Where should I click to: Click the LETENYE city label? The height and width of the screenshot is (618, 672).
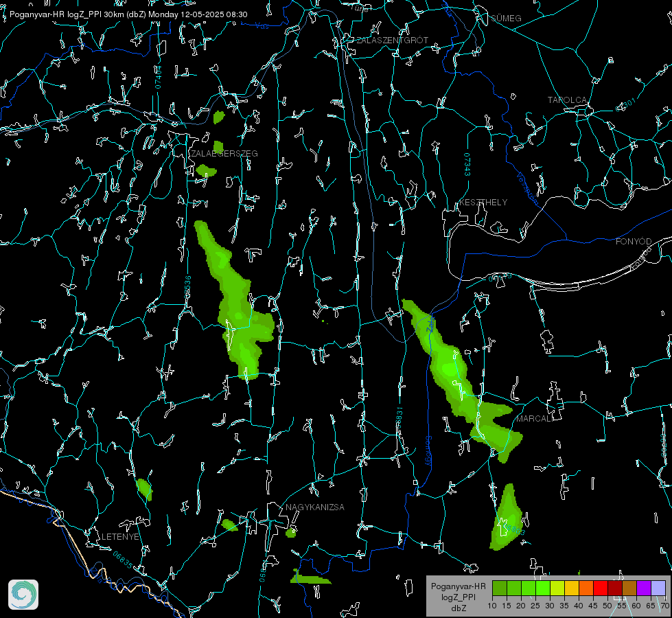pos(120,537)
